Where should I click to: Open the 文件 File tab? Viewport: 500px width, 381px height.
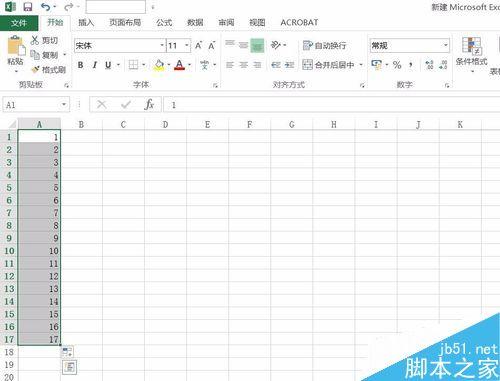pyautogui.click(x=19, y=23)
